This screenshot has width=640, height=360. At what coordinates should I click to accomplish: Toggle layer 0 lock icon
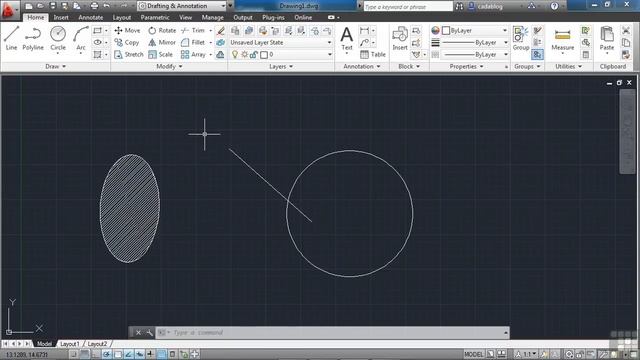[x=253, y=54]
